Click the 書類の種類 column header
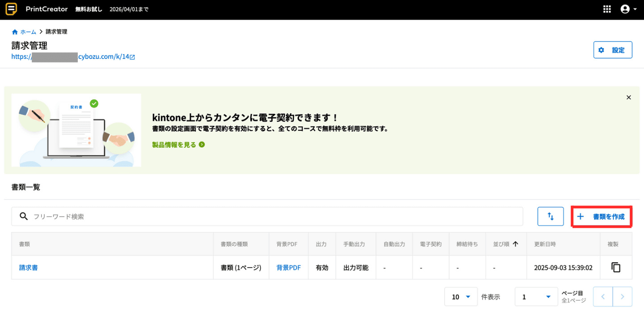The image size is (644, 335). point(241,244)
